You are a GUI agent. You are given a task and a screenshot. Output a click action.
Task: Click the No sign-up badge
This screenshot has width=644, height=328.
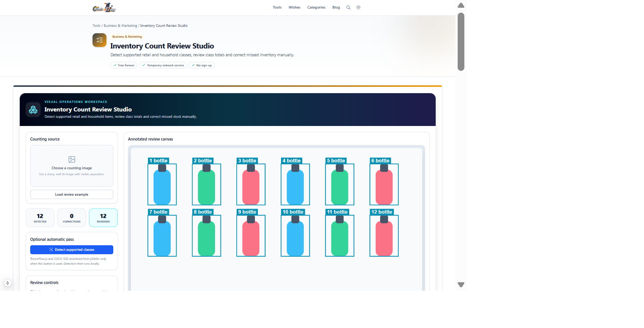(x=202, y=65)
